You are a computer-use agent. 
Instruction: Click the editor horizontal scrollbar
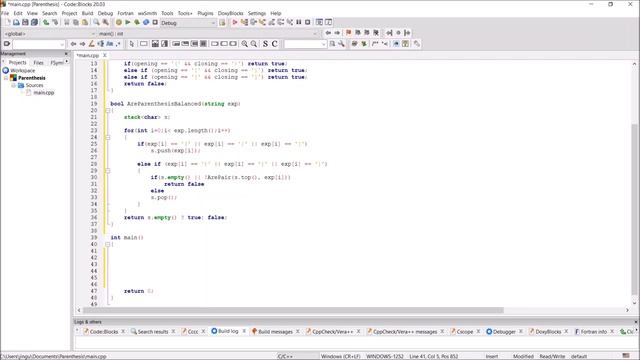pyautogui.click(x=293, y=310)
